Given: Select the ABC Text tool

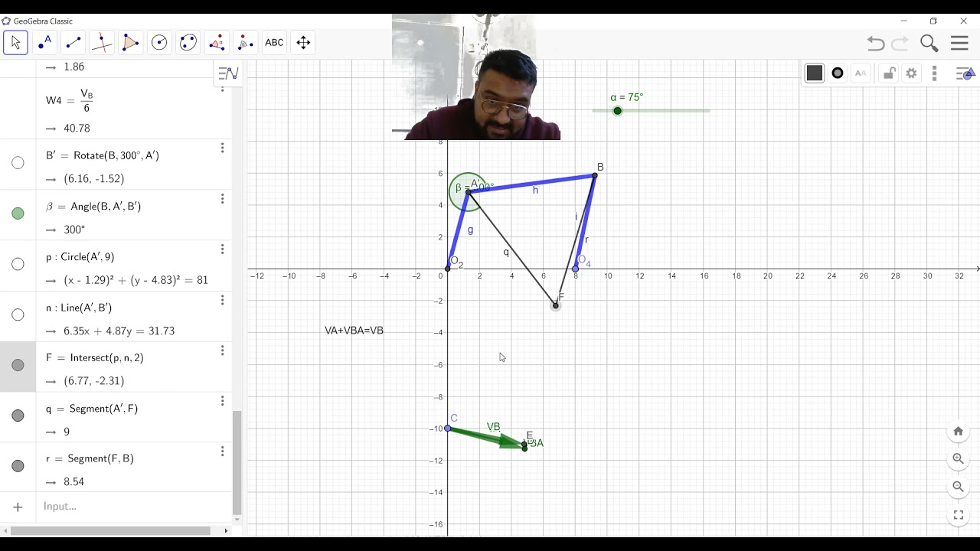Looking at the screenshot, I should (274, 43).
